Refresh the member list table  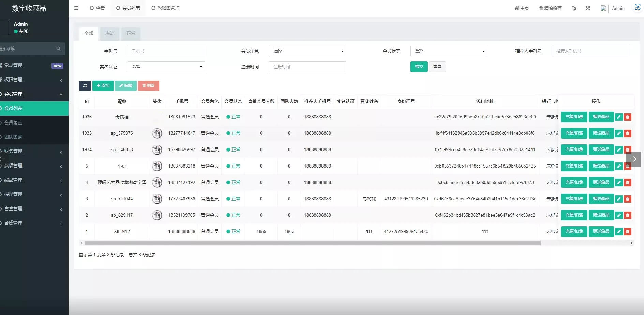tap(85, 86)
